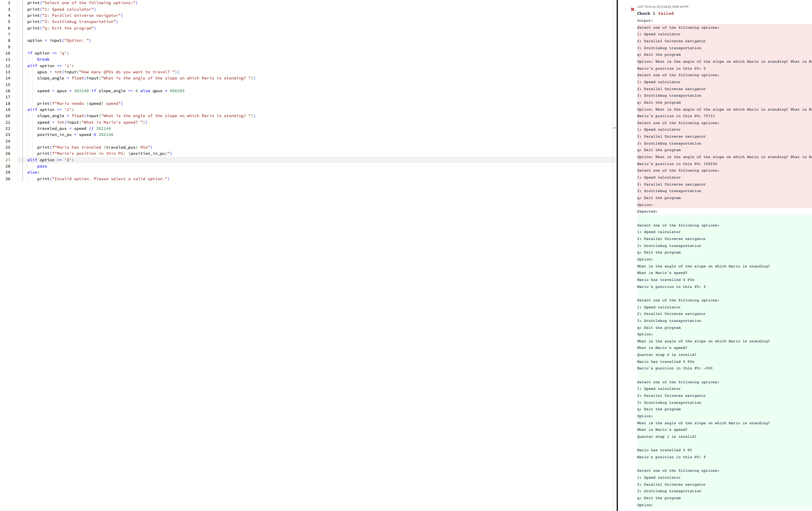Click the Expected label above the green diff

(647, 211)
